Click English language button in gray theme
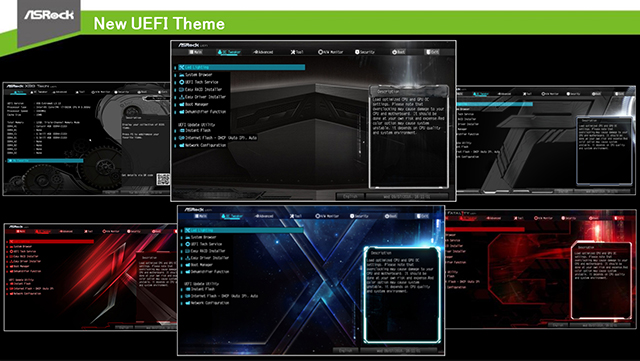Viewport: 640px width, 361px height. coord(351,196)
